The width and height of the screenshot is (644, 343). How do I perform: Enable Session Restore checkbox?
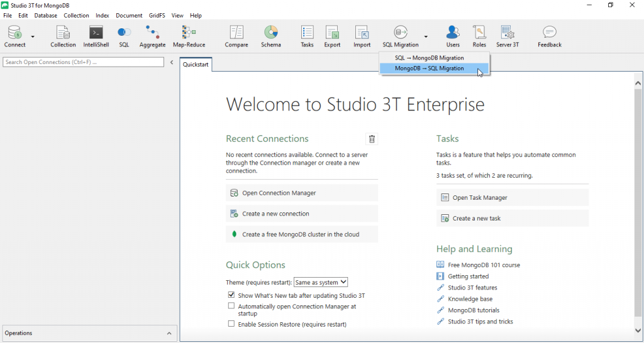(x=231, y=324)
